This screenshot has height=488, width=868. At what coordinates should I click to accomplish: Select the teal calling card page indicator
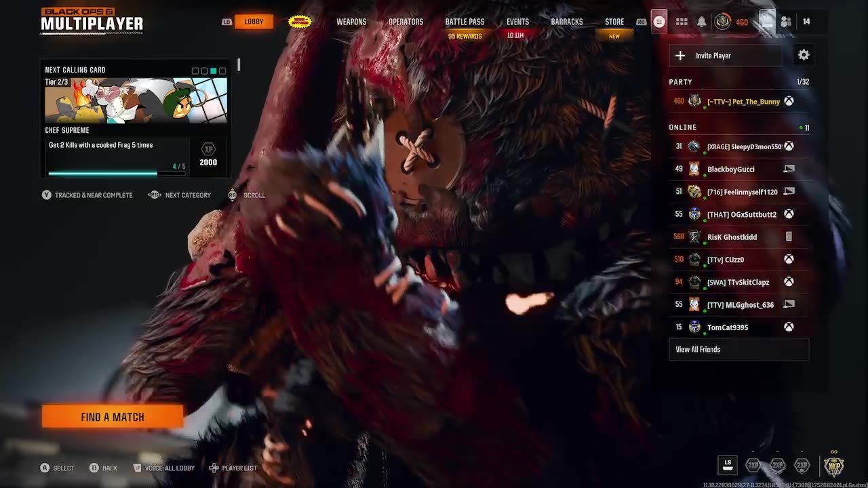coord(213,70)
